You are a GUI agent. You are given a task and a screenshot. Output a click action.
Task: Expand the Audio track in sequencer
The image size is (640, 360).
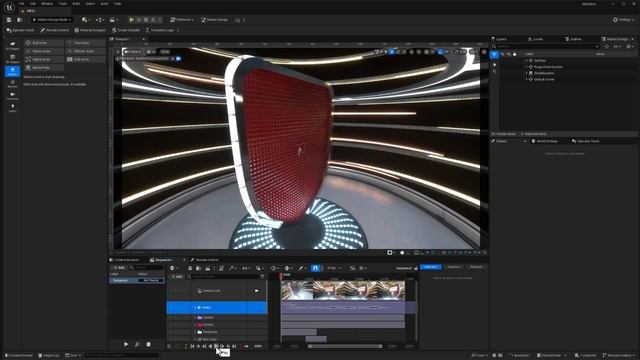click(x=195, y=307)
